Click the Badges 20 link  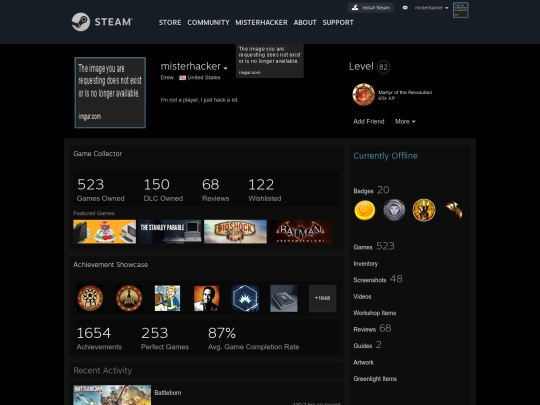371,190
